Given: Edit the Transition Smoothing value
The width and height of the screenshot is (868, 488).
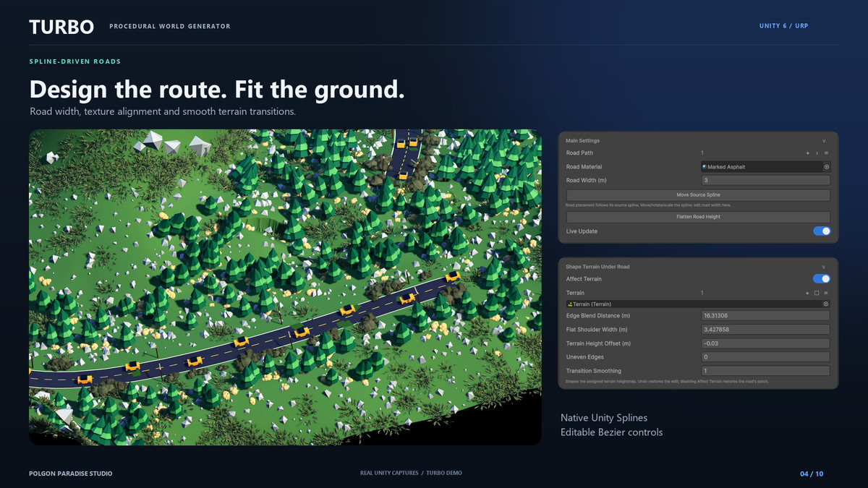Looking at the screenshot, I should pyautogui.click(x=766, y=371).
